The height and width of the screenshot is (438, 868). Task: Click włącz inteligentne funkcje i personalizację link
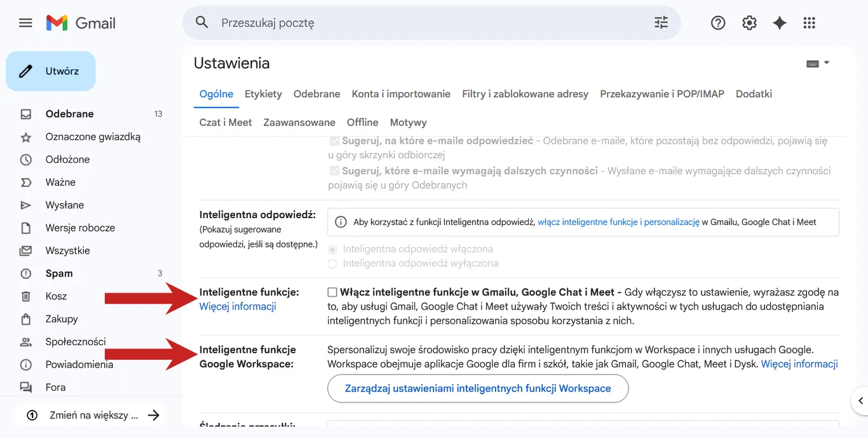pos(618,222)
